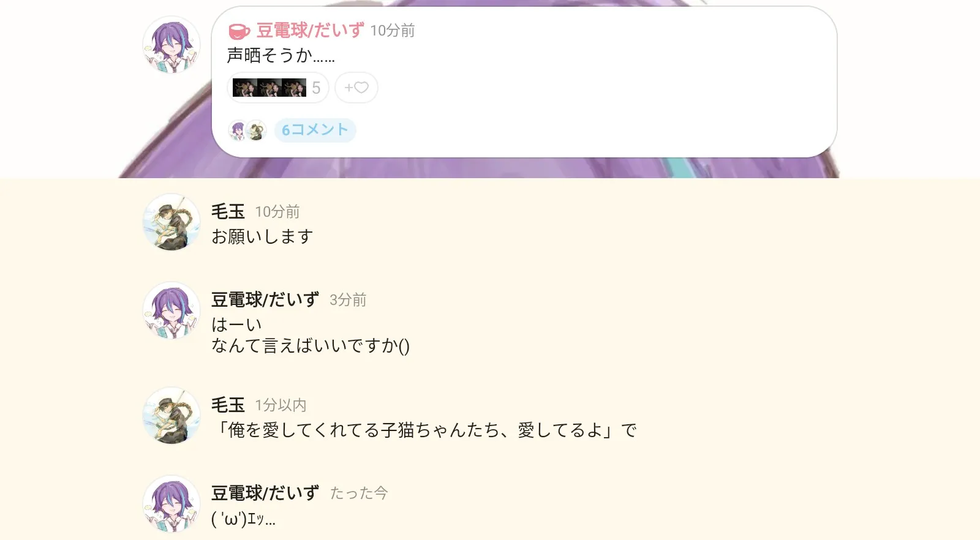
Task: Expand the 6コメント comments label
Action: click(x=315, y=130)
